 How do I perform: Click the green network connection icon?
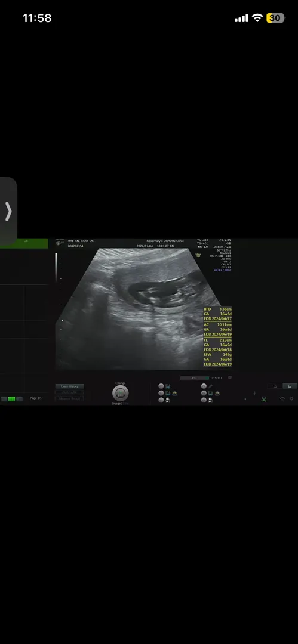[x=264, y=399]
